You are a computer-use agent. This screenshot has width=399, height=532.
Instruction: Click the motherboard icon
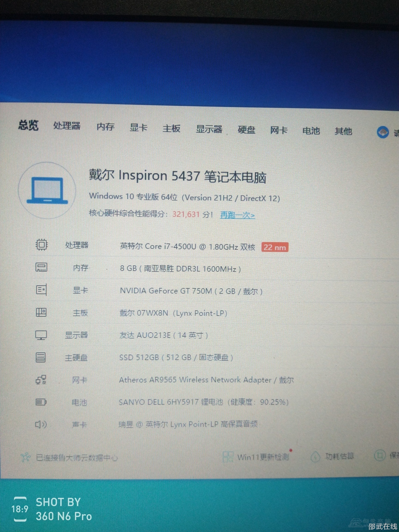41,312
